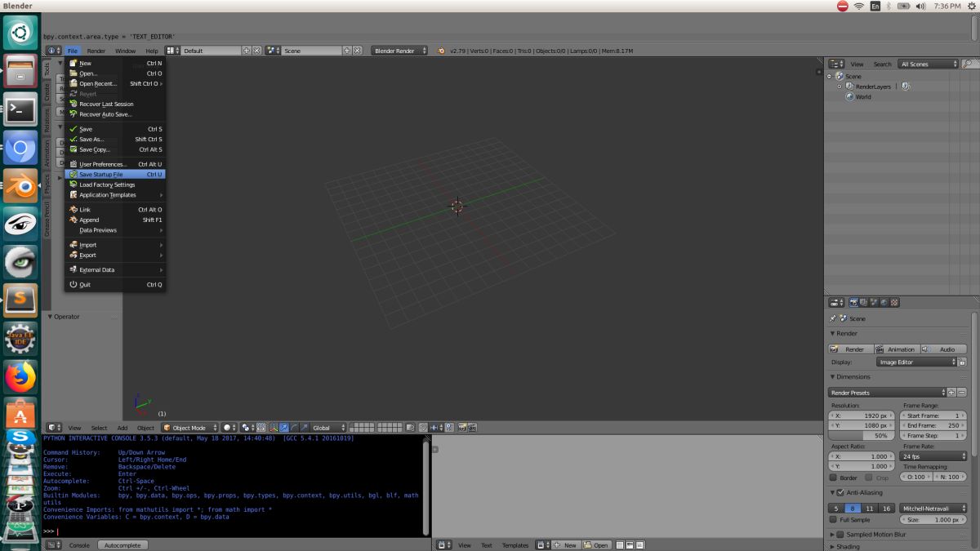Open the Object Mode dropdown

(190, 428)
